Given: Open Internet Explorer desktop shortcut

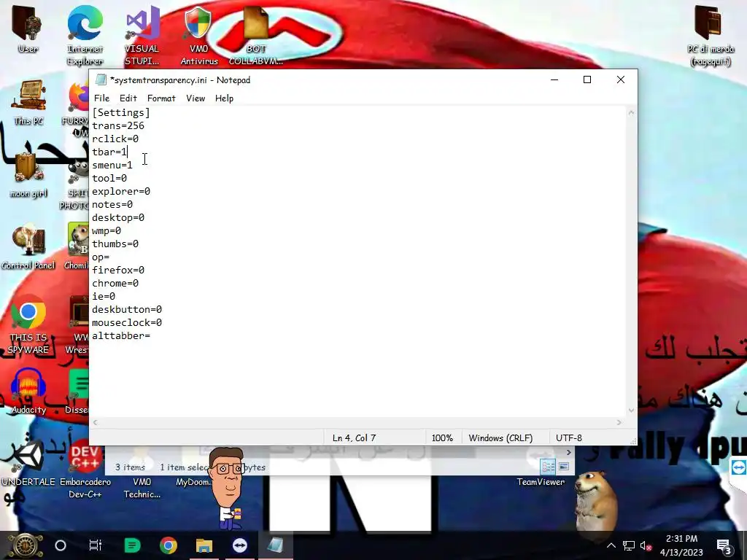Looking at the screenshot, I should click(x=85, y=35).
